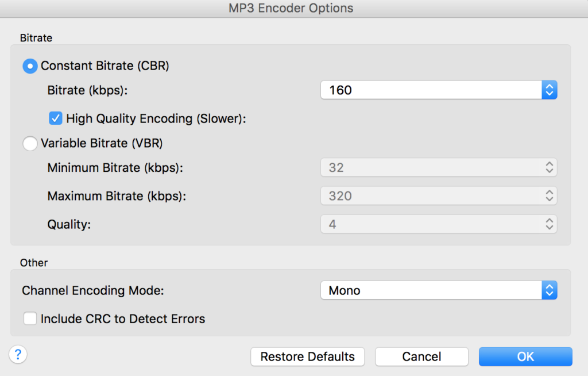Open the Bitrate (kbps) 160 dropdown
The width and height of the screenshot is (588, 376).
tap(439, 90)
